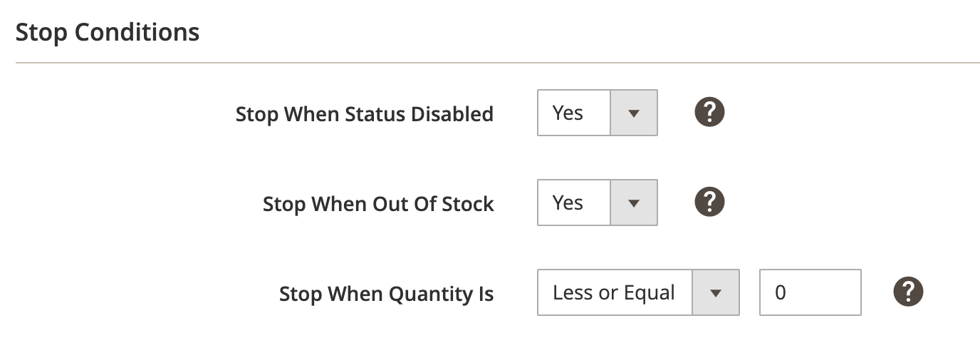The height and width of the screenshot is (348, 980).
Task: Click the Yes value for Stop When Out Of Stock
Action: (568, 203)
